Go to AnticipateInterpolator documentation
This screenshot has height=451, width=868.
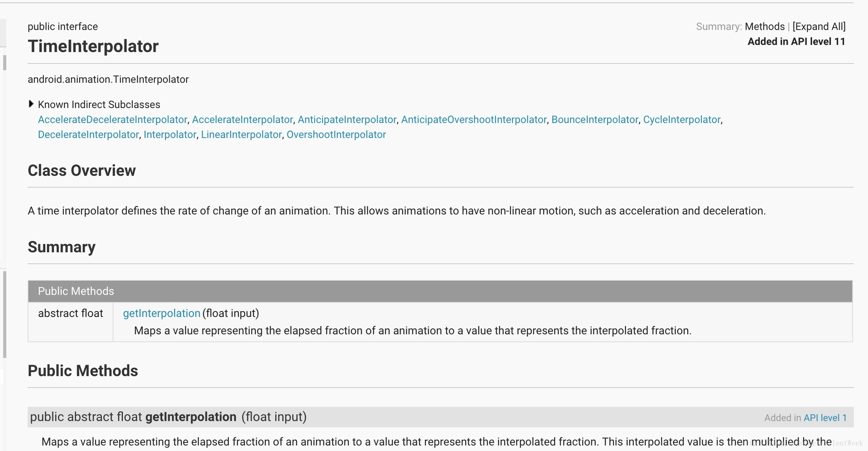click(x=347, y=119)
